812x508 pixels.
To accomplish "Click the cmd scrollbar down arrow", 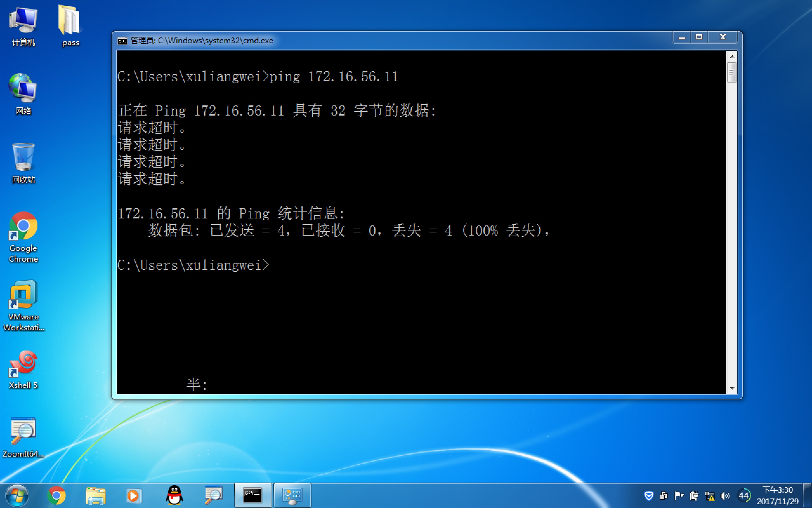I will coord(732,388).
